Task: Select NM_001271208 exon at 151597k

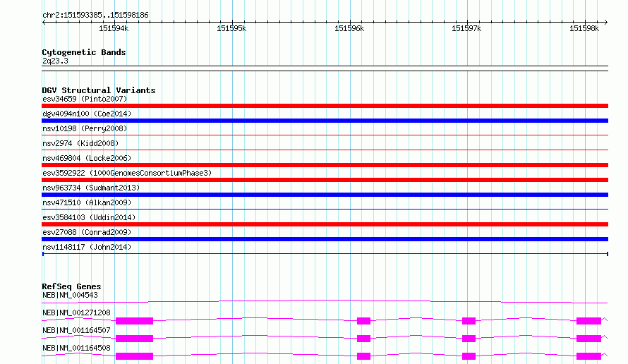Action: point(469,321)
